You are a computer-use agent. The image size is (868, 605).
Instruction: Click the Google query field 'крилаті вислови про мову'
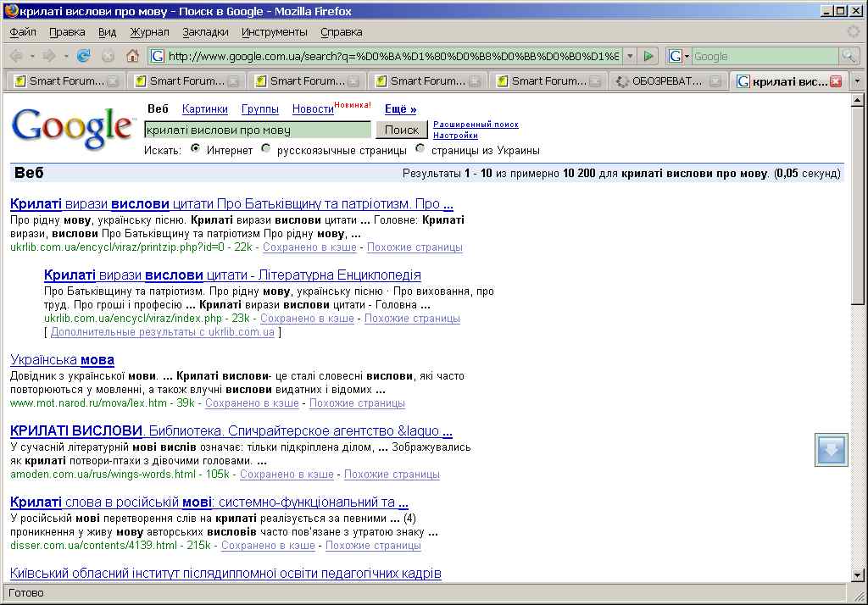pos(258,130)
